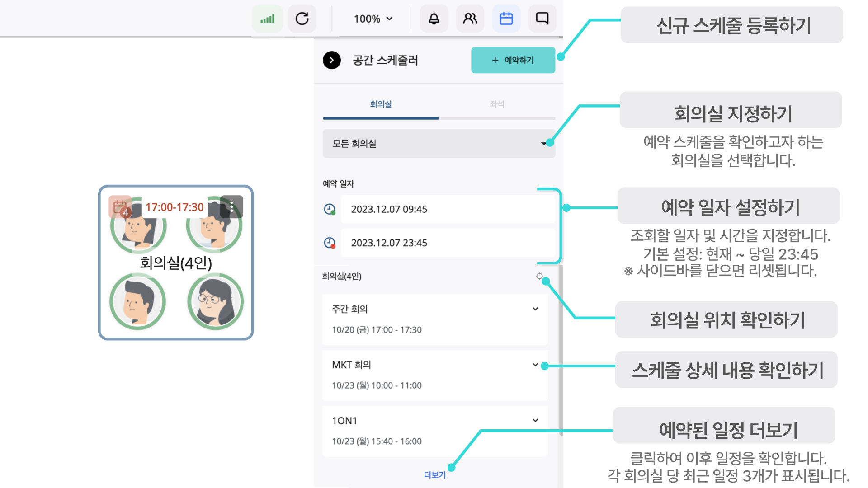
Task: Open the 모든 회의실 dropdown
Action: pos(542,144)
